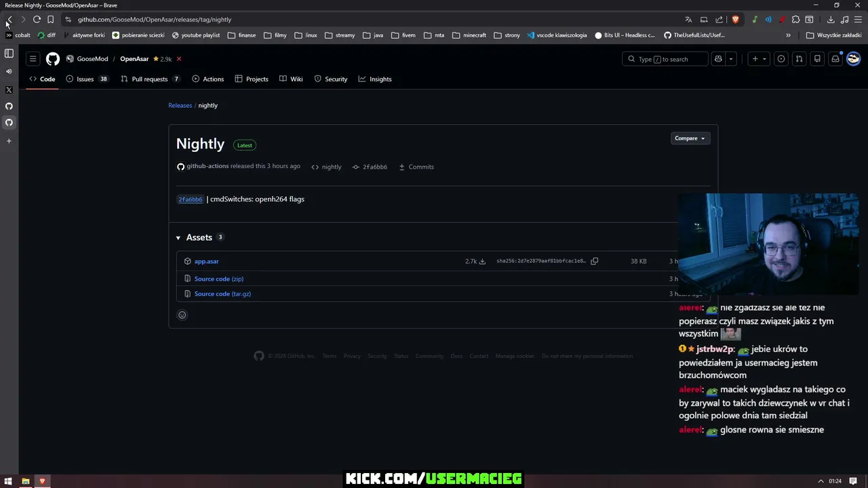Collapse the Assets section triangle
868x488 pixels.
point(178,238)
